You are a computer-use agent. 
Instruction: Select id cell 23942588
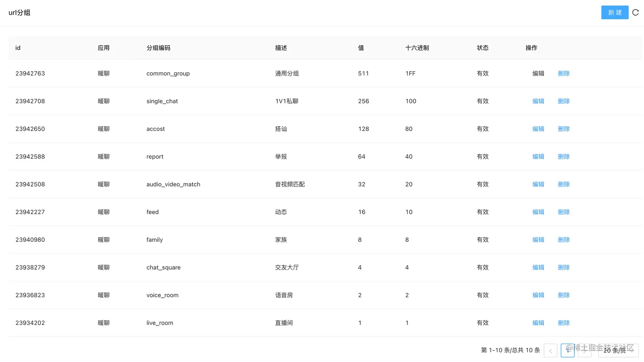click(30, 156)
